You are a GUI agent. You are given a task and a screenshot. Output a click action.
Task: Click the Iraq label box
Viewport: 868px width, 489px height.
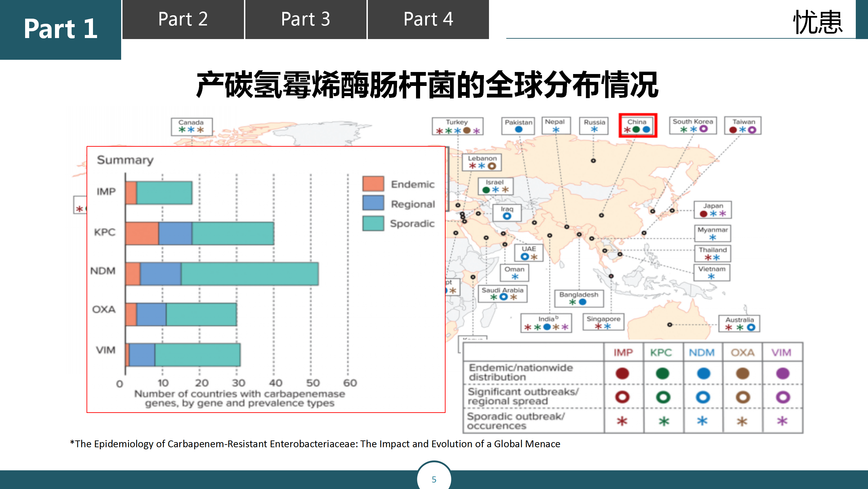point(507,213)
